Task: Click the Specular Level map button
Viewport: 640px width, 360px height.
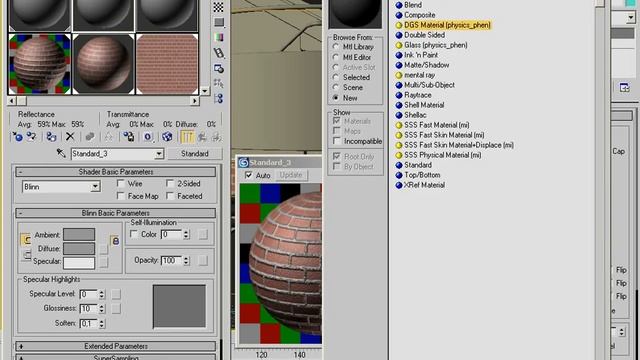Action: click(116, 294)
